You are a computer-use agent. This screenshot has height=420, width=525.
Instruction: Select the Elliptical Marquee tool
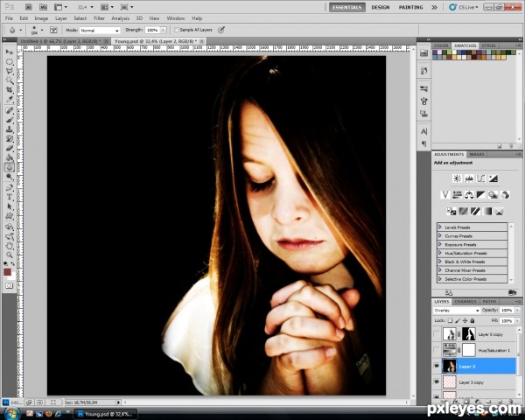(10, 61)
